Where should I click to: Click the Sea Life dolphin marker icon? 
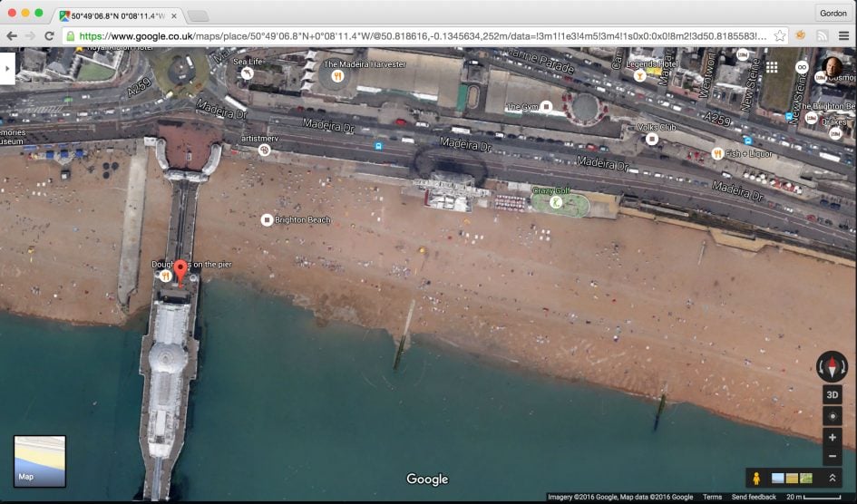tap(247, 73)
